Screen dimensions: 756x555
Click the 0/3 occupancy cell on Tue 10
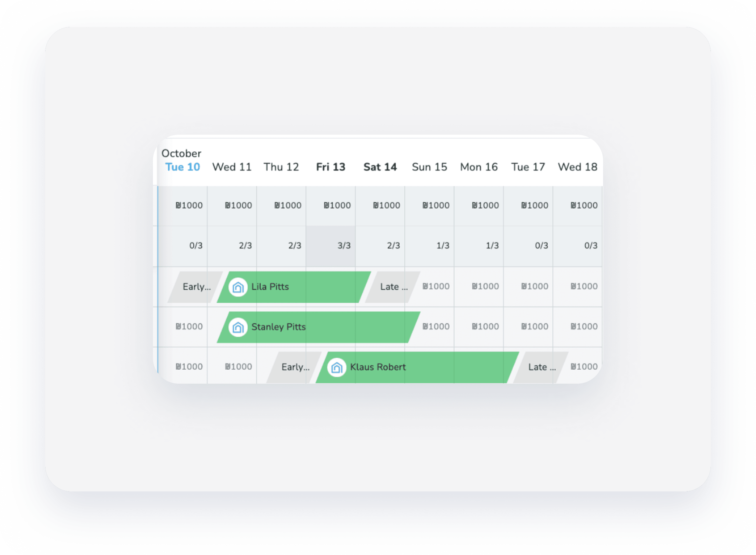(196, 246)
